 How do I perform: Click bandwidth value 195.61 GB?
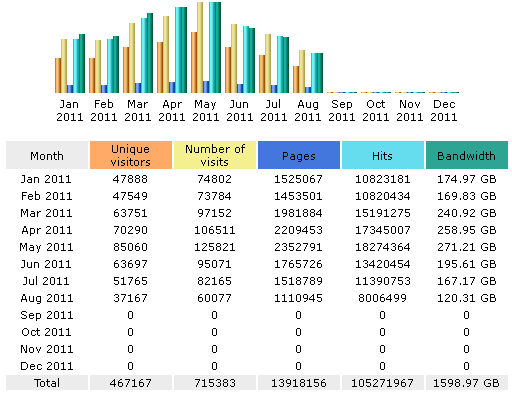coord(467,264)
